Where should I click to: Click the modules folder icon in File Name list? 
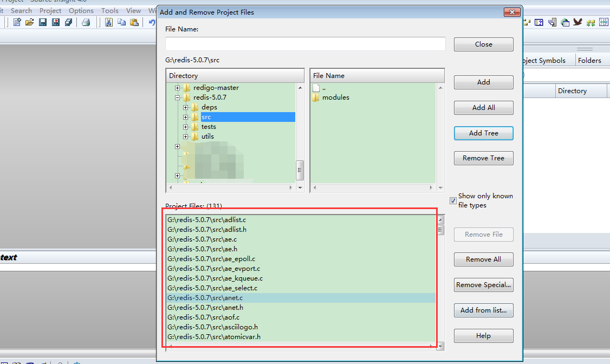tap(315, 97)
